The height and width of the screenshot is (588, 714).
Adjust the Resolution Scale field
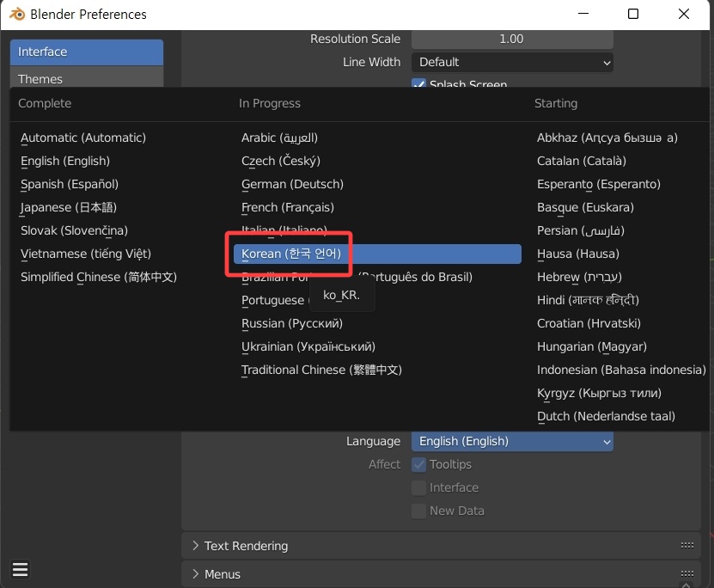[512, 40]
